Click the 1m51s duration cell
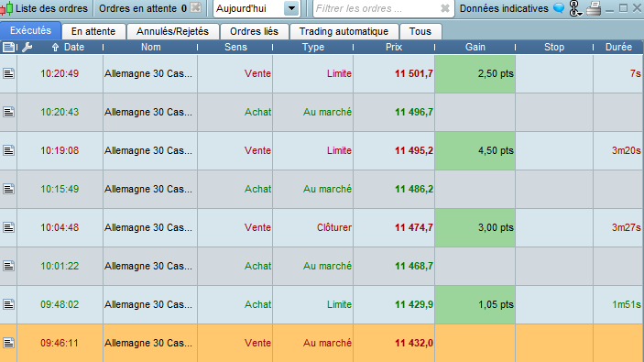This screenshot has width=644, height=362. click(x=618, y=304)
